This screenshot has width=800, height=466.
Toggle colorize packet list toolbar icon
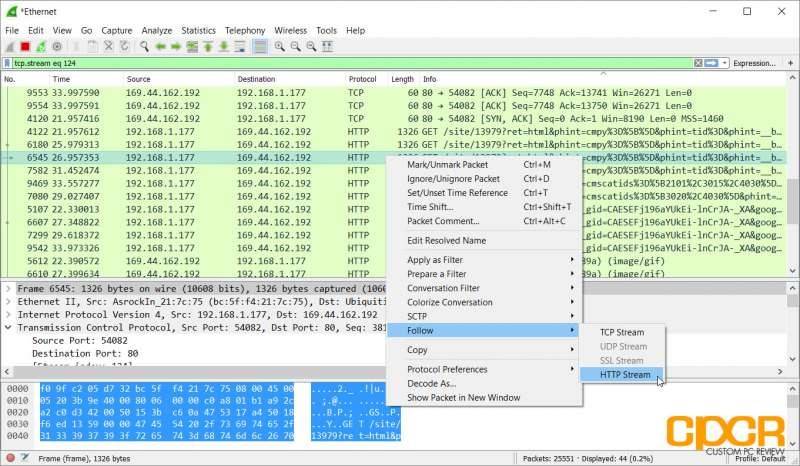tap(260, 47)
